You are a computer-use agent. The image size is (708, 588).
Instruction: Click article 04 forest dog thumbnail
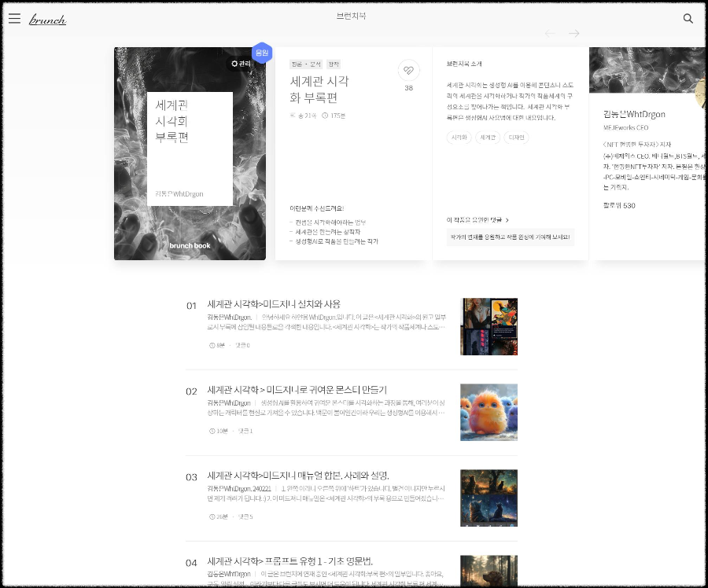coord(489,571)
